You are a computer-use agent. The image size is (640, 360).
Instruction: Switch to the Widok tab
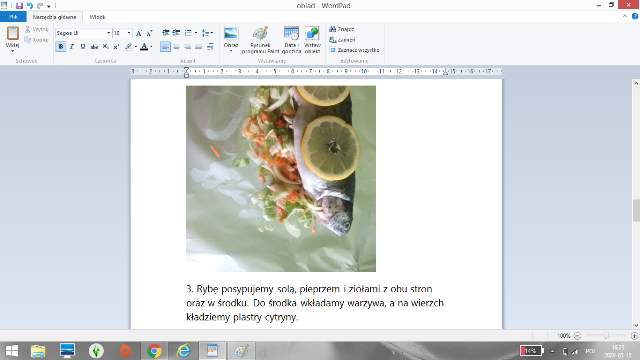coord(98,17)
